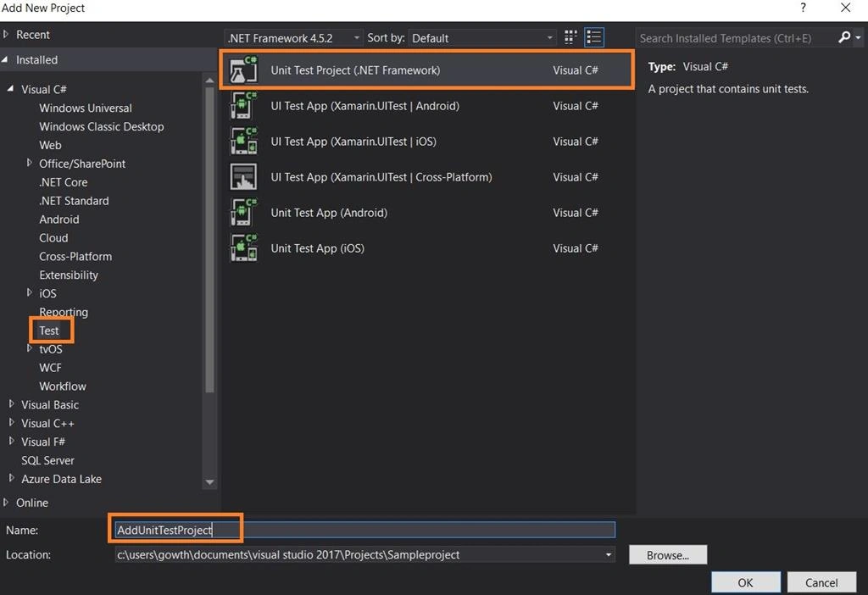Screen dimensions: 868x595
Task: Expand the Visual Basic node
Action: [x=11, y=404]
